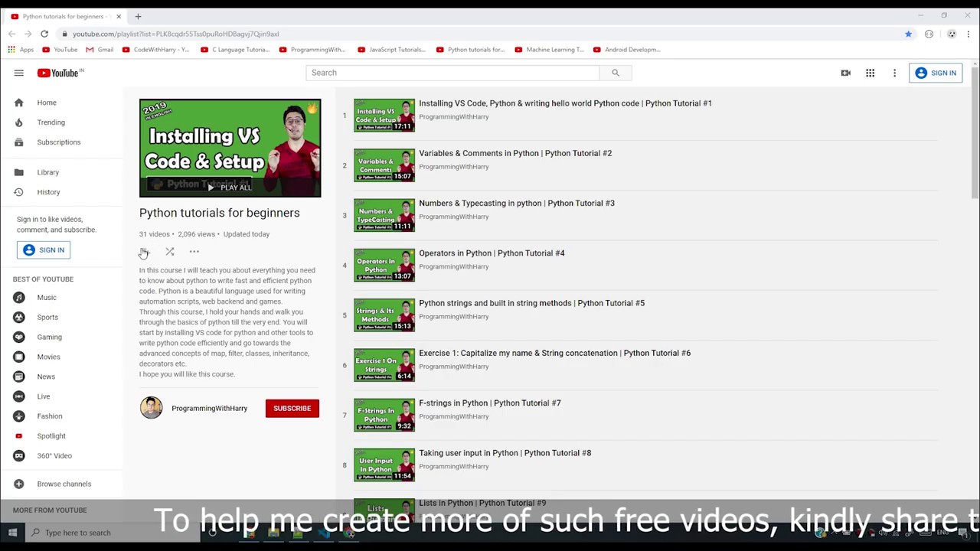Open the CodeWithHarry bookmark
The height and width of the screenshot is (551, 980).
point(156,50)
